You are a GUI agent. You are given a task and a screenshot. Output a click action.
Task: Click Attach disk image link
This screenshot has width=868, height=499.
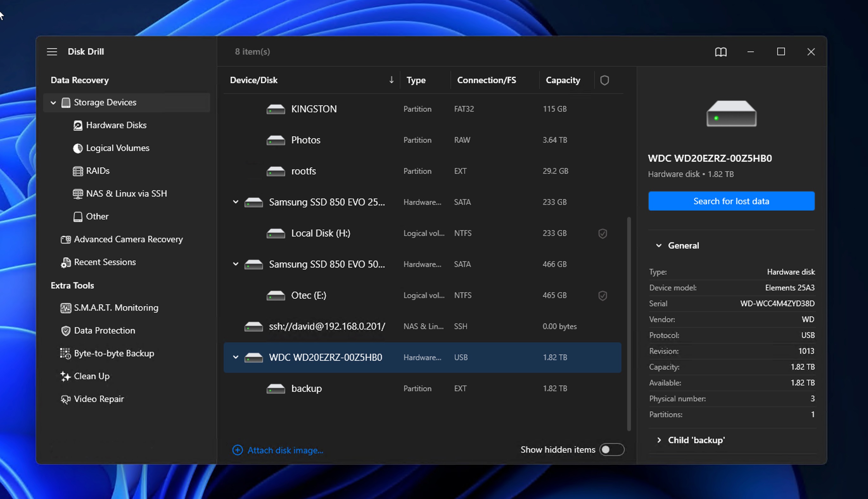click(x=285, y=450)
